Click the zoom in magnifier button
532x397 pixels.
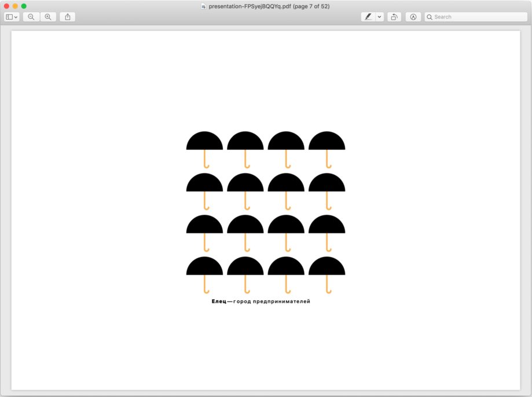coord(48,17)
